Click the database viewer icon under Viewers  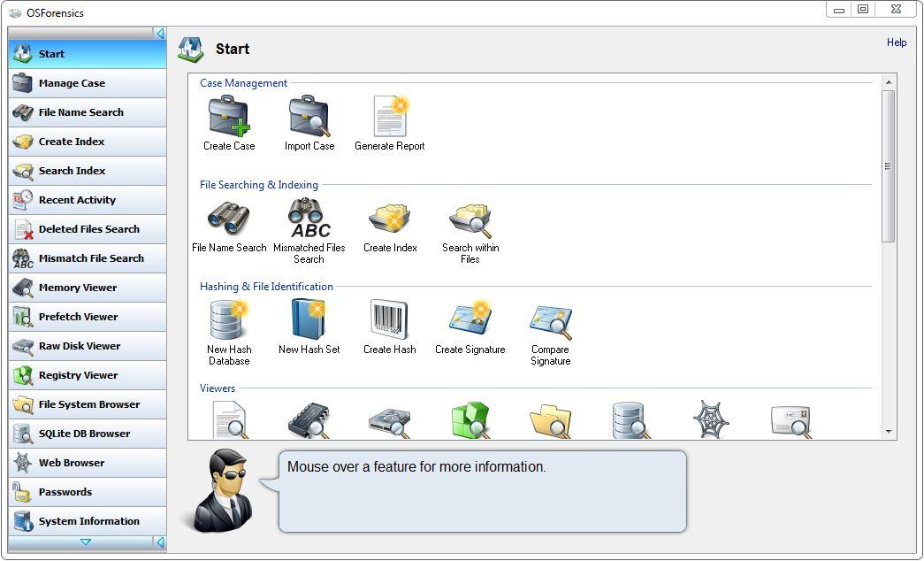tap(630, 420)
